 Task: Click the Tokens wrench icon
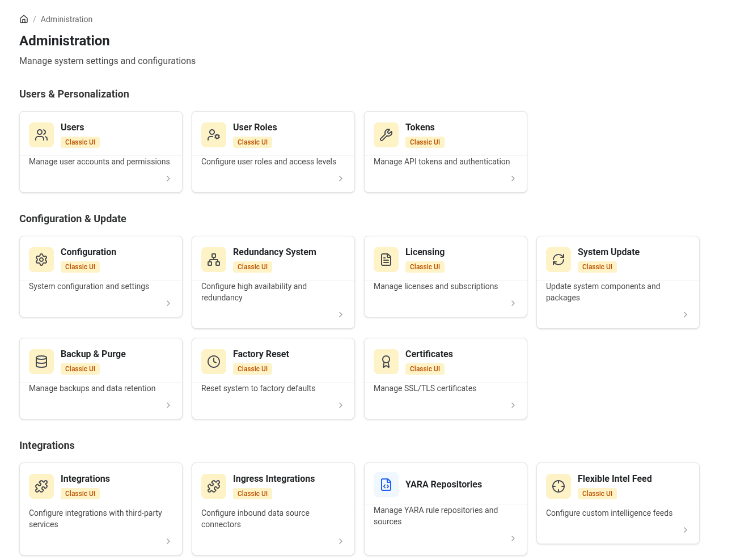click(386, 135)
